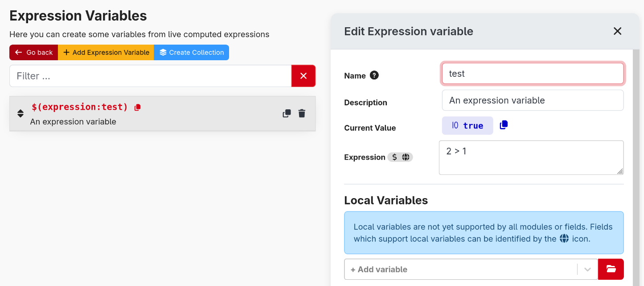Duplicate the test expression variable

tap(286, 113)
